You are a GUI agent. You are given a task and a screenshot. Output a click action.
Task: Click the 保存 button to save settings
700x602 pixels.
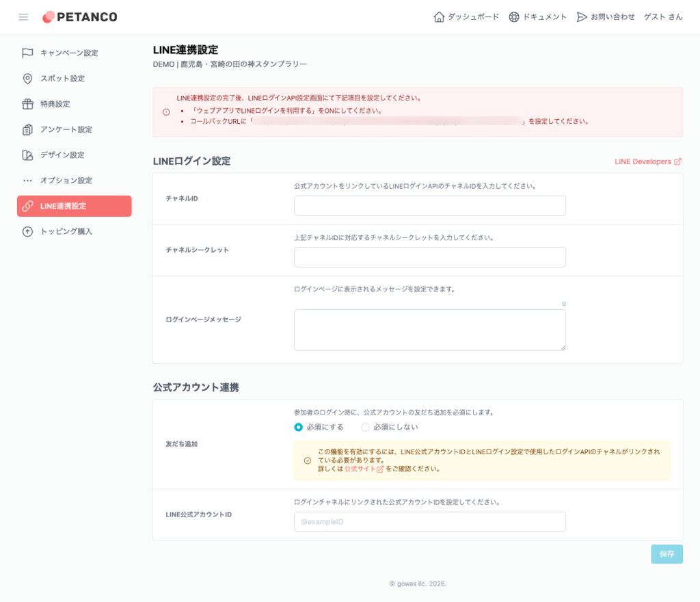point(667,554)
